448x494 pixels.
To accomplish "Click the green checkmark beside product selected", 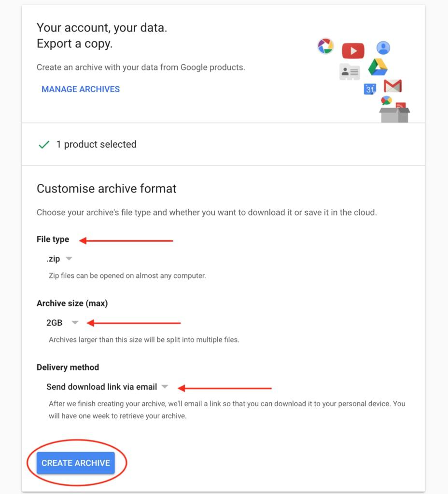I will tap(44, 145).
